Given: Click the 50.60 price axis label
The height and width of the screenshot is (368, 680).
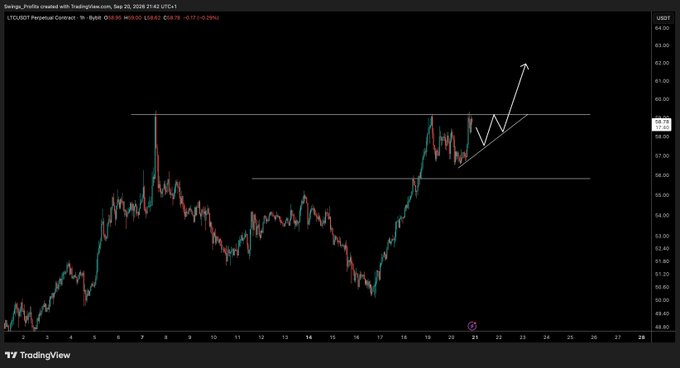Looking at the screenshot, I should pyautogui.click(x=662, y=287).
